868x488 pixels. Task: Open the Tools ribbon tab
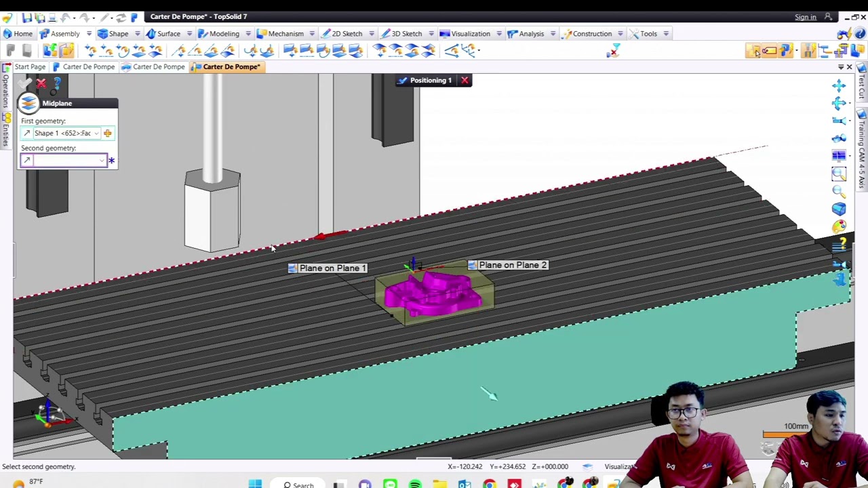(643, 34)
